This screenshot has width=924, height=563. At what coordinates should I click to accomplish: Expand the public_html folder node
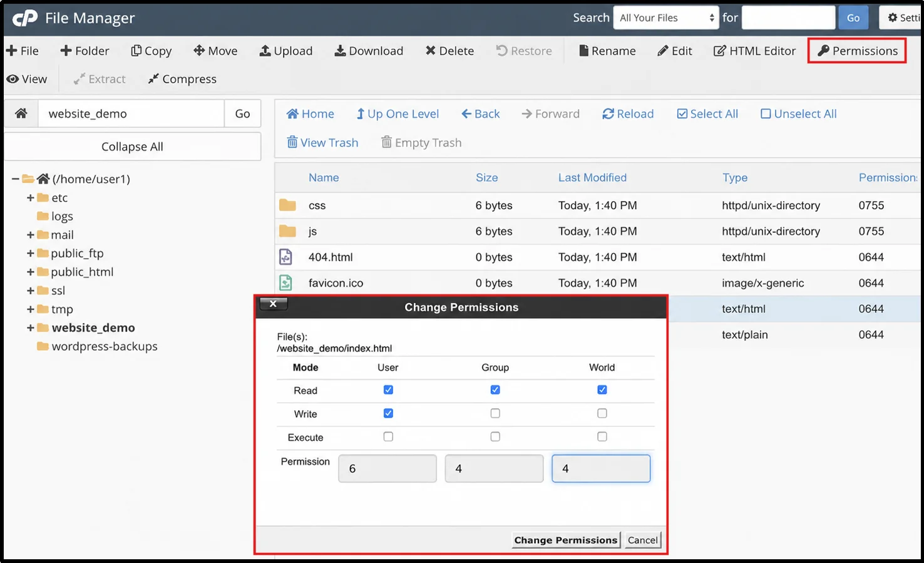[x=30, y=272]
